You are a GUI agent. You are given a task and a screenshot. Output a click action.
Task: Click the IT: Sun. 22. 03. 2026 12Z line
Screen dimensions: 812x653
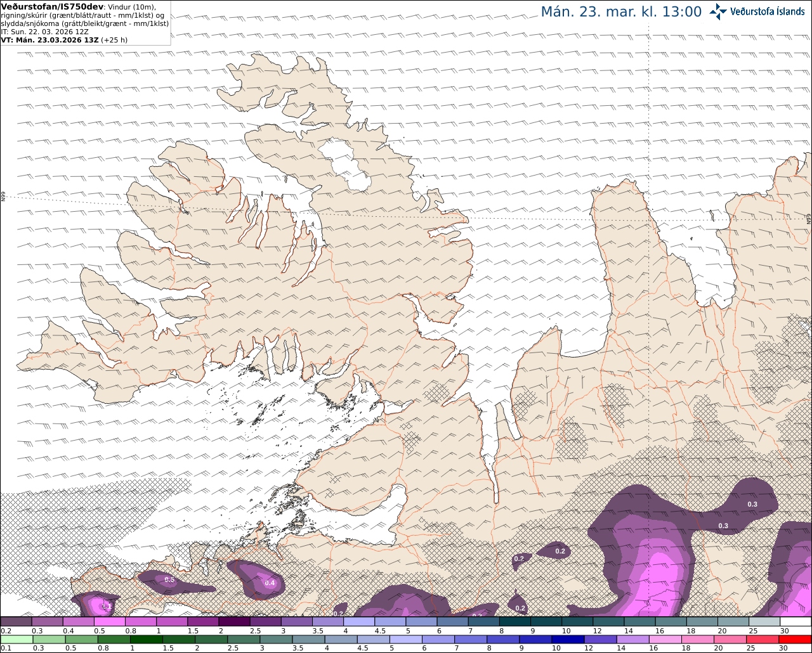point(44,31)
